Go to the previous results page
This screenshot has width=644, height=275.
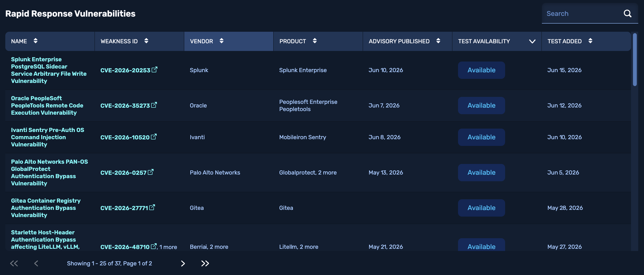36,263
